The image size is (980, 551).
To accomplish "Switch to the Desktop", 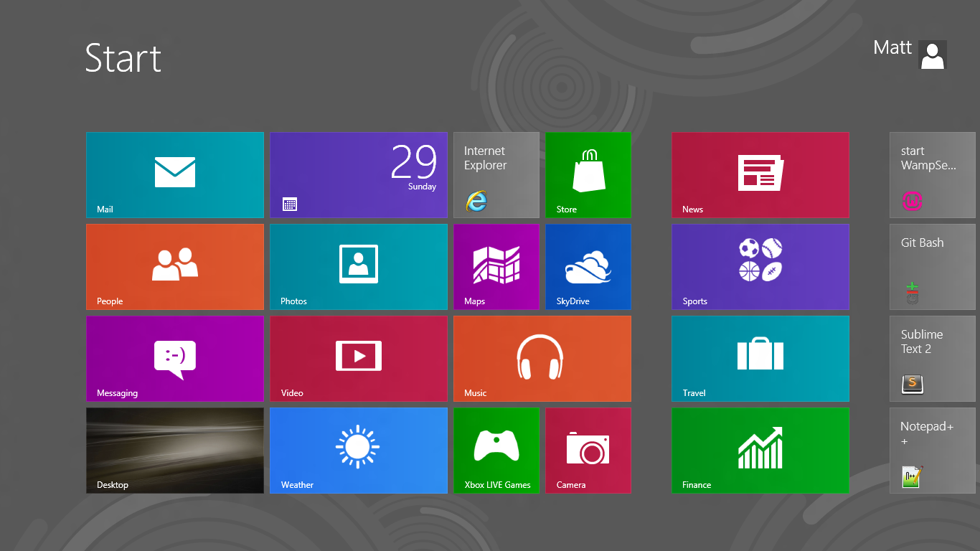I will tap(174, 450).
